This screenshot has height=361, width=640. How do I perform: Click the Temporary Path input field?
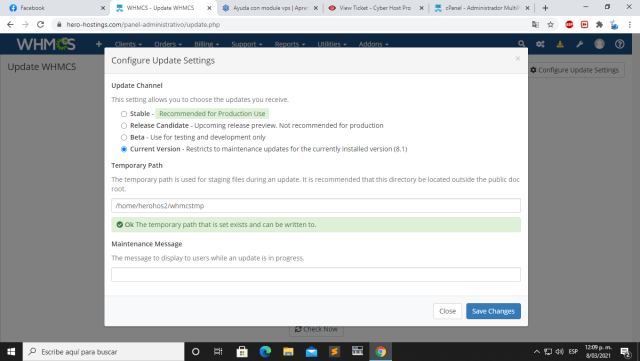316,205
